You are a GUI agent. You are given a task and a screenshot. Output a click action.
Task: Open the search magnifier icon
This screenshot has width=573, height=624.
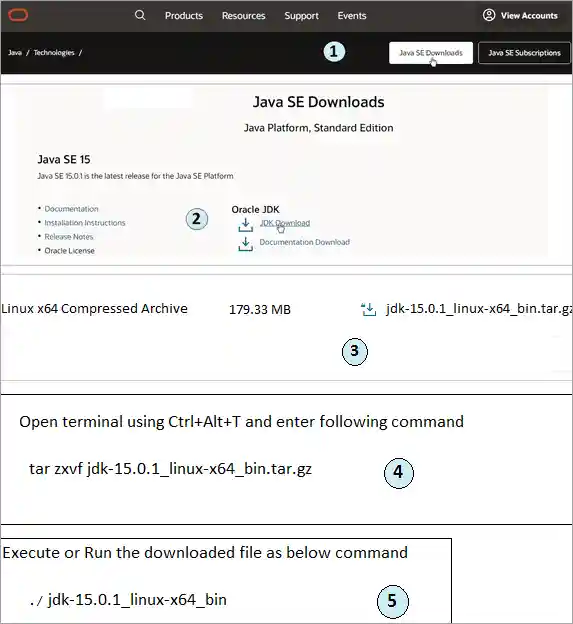[140, 15]
